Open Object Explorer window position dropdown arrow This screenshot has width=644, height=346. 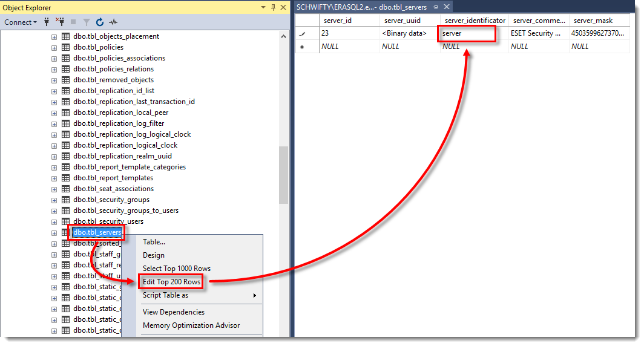(x=263, y=7)
